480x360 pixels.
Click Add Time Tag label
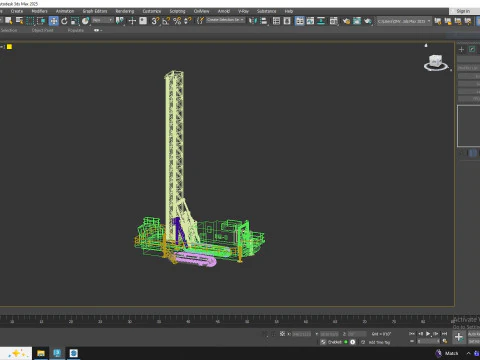[x=379, y=342]
